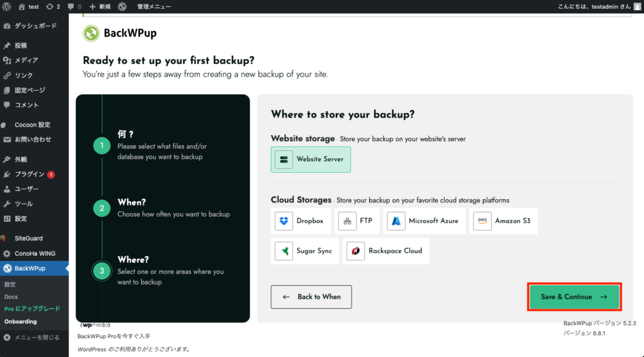
Task: Click the Sugar Sync bird icon
Action: coord(284,251)
